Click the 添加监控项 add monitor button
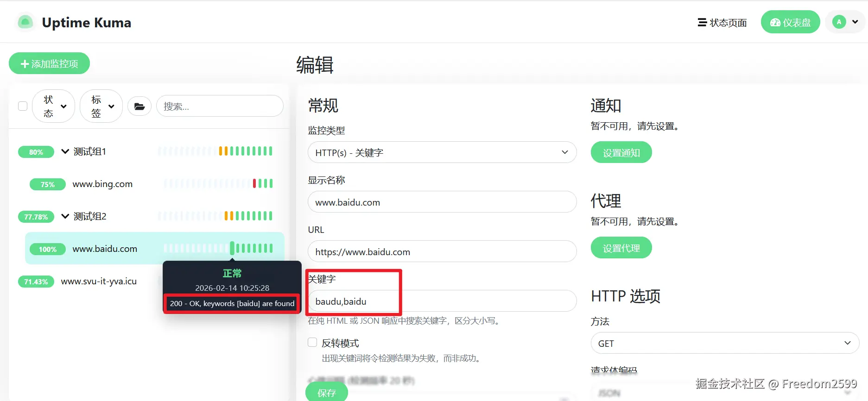Screen dimensions: 868x401 [49, 63]
